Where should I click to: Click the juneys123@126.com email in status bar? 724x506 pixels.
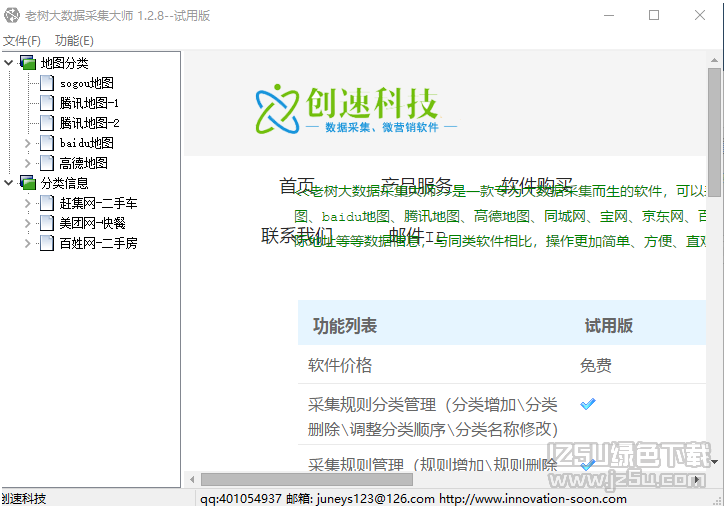[375, 499]
